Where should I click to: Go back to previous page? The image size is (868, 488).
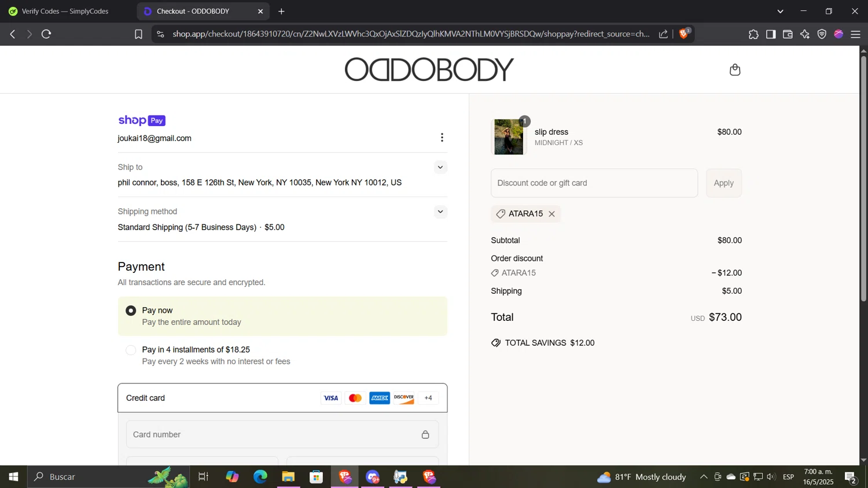[x=13, y=34]
